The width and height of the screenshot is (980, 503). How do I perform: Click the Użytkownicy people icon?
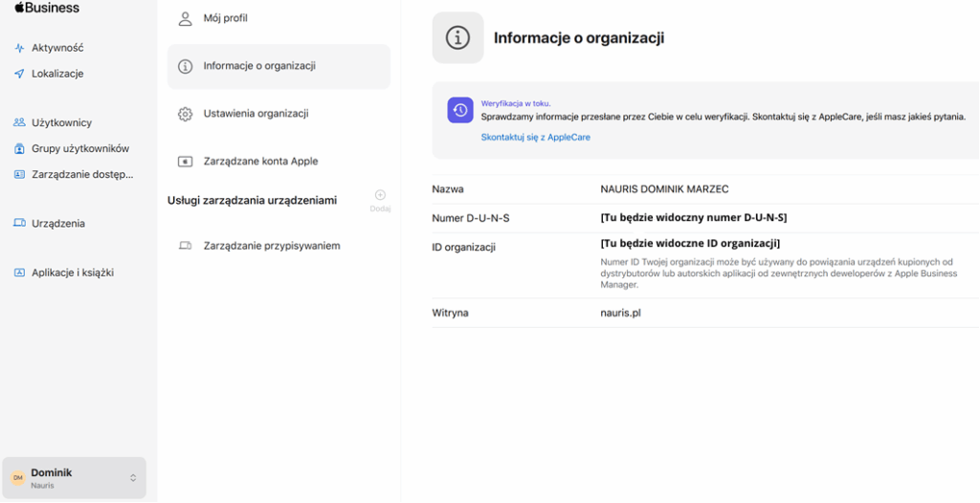[19, 122]
